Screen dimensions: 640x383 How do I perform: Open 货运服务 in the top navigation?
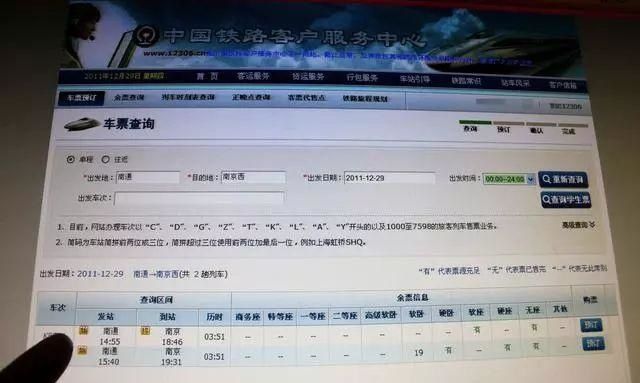coord(308,77)
